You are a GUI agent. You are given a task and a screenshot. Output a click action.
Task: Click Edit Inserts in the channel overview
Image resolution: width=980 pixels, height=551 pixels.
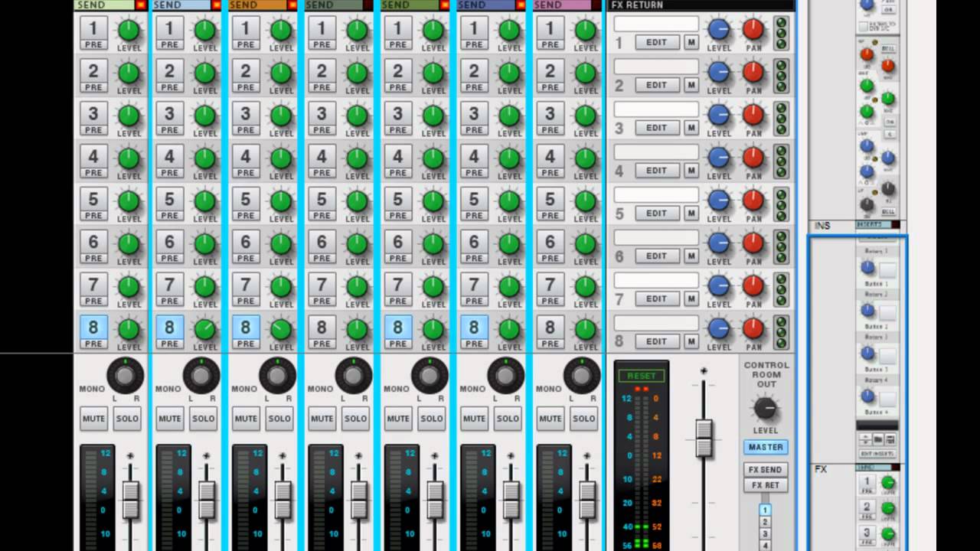point(877,455)
